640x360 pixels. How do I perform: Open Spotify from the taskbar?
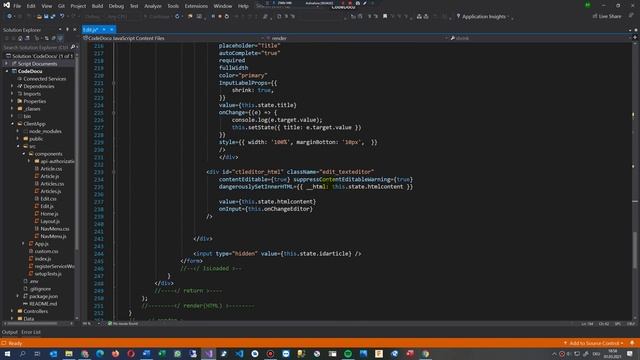(348, 354)
